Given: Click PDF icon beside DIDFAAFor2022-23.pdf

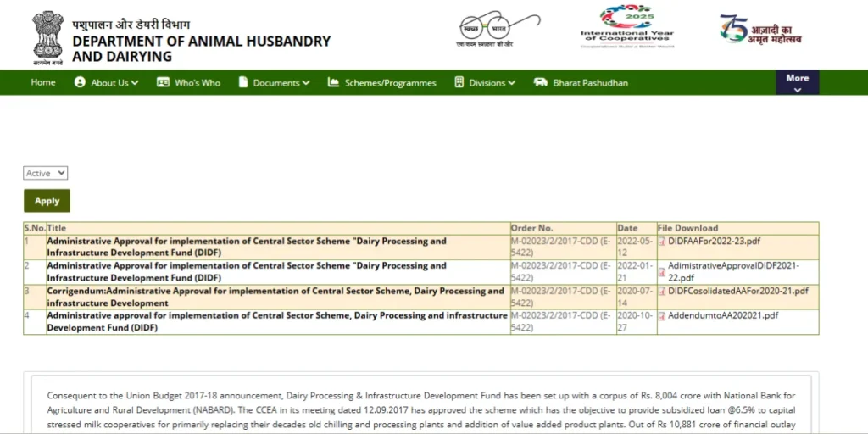Looking at the screenshot, I should pos(661,242).
